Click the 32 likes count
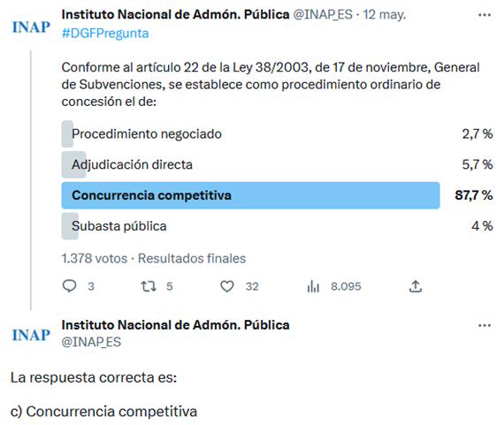 pos(252,286)
